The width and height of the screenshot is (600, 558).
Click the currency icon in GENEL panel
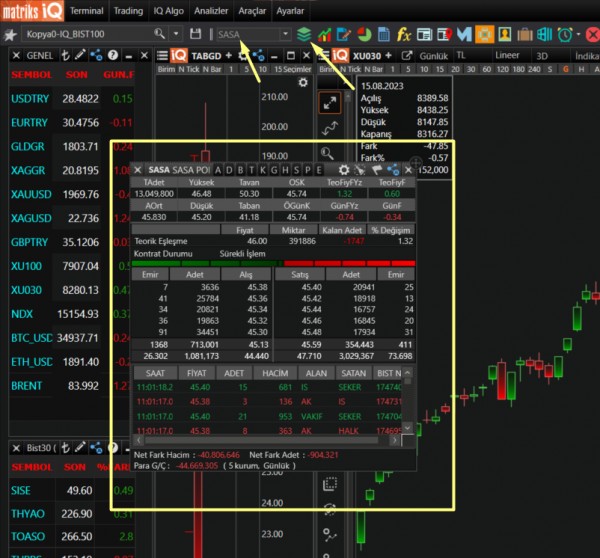tap(65, 55)
